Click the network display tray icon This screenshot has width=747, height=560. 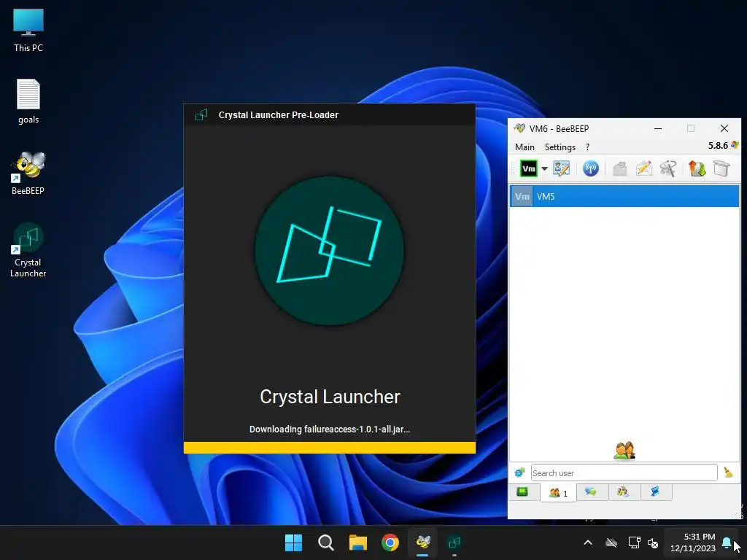coord(634,542)
